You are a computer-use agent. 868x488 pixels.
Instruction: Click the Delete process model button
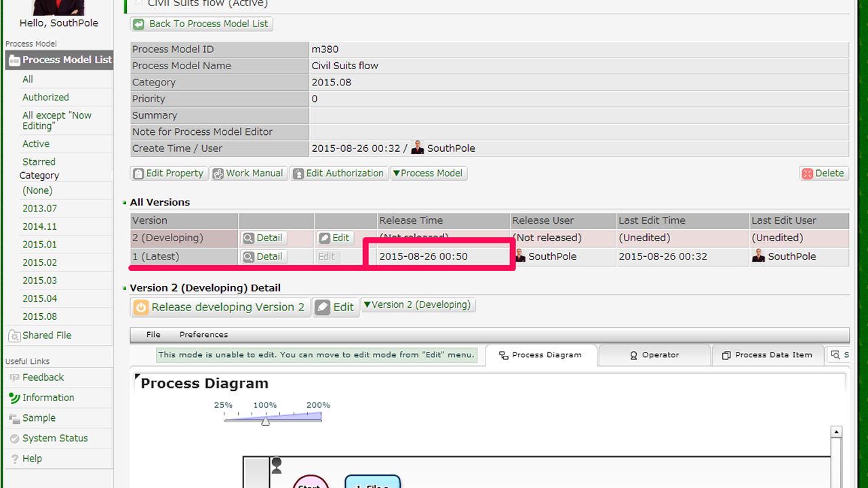[823, 174]
